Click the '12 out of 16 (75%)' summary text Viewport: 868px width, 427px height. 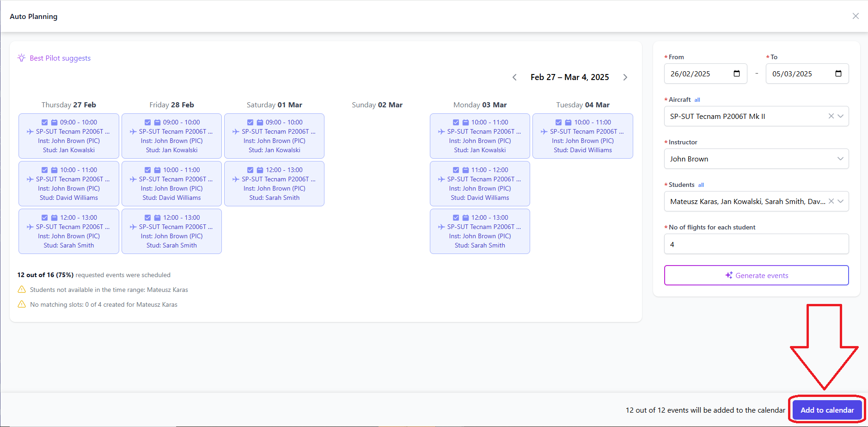click(x=45, y=275)
